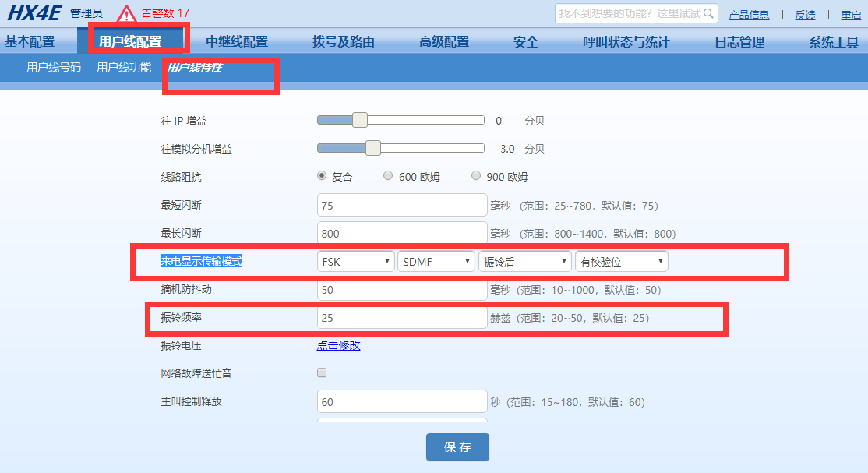Image resolution: width=868 pixels, height=473 pixels.
Task: Click 点击修改 to change ring voltage
Action: [337, 344]
